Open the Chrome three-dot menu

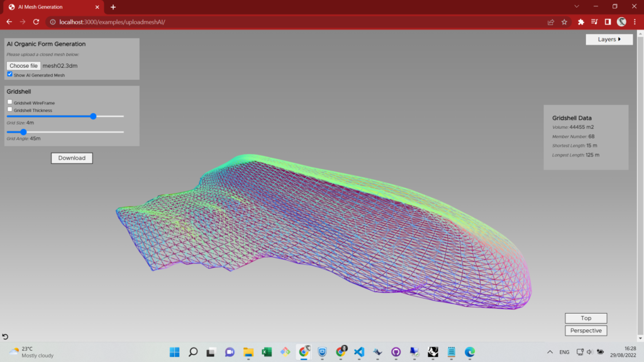(x=635, y=22)
